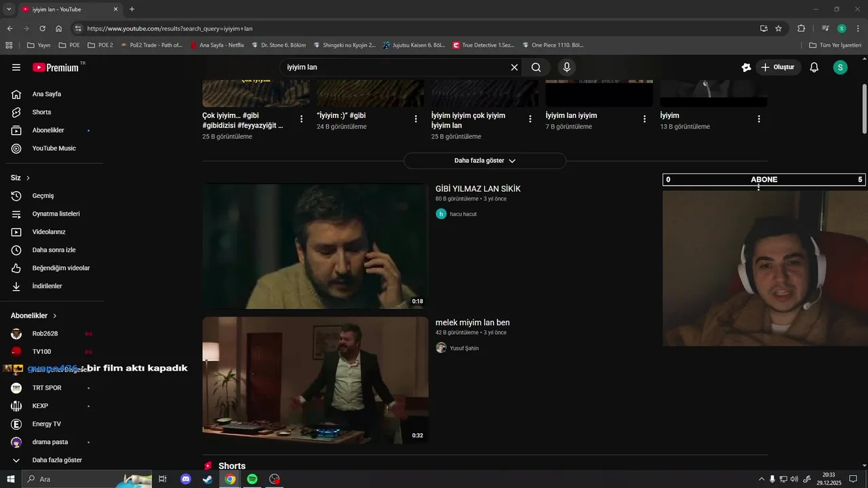
Task: Click the browser home icon
Action: [59, 28]
